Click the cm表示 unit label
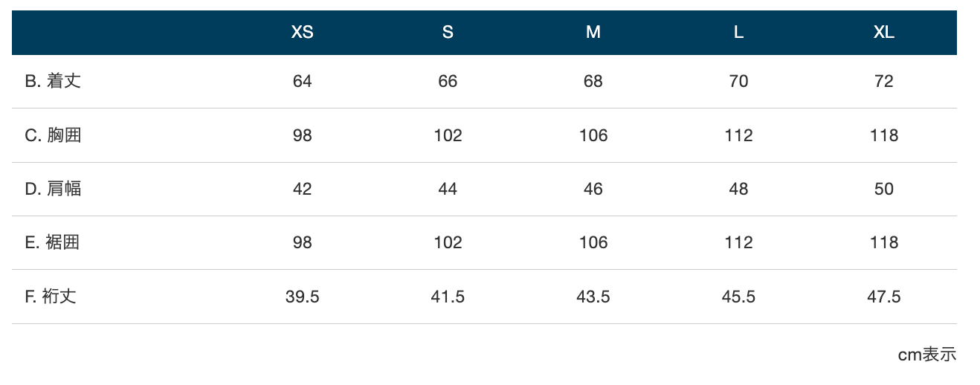 pyautogui.click(x=927, y=355)
